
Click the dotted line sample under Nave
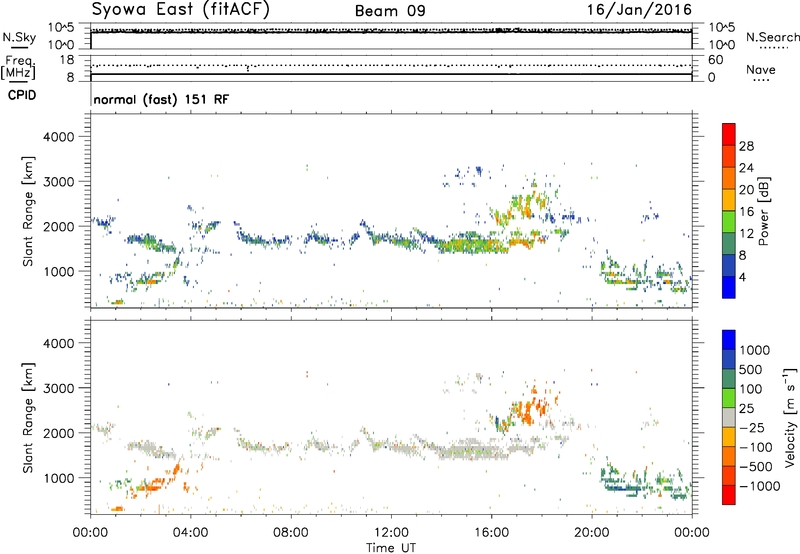[761, 81]
